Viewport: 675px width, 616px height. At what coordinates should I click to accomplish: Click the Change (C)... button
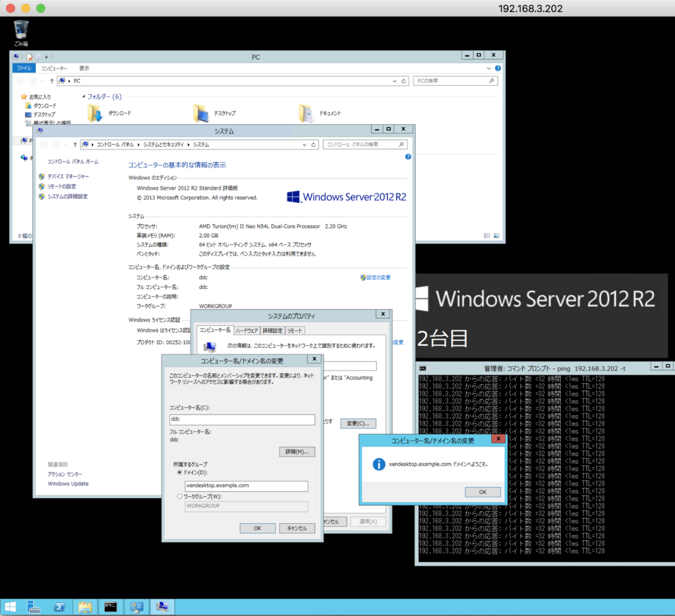click(x=358, y=423)
